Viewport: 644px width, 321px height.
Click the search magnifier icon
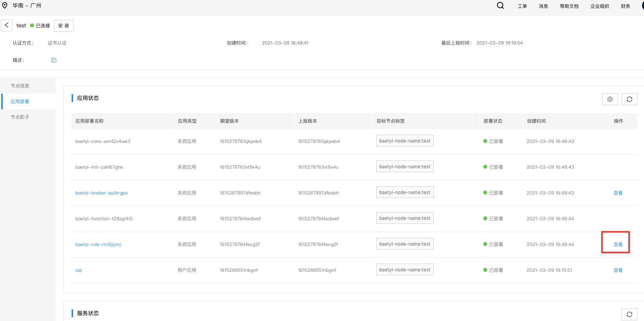coord(500,5)
